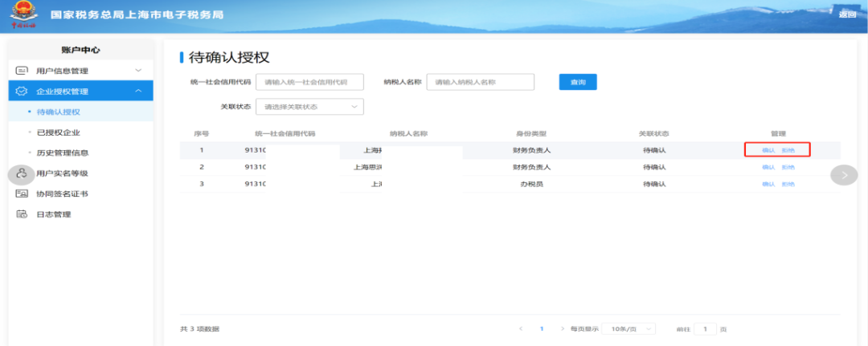Click 确认 for row 1

click(768, 150)
